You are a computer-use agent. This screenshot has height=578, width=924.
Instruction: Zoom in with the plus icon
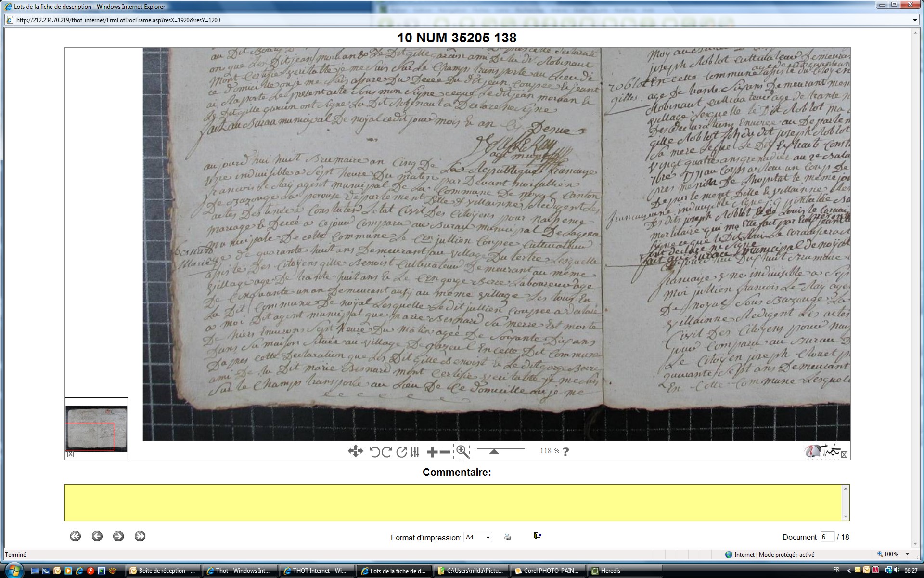pyautogui.click(x=432, y=452)
